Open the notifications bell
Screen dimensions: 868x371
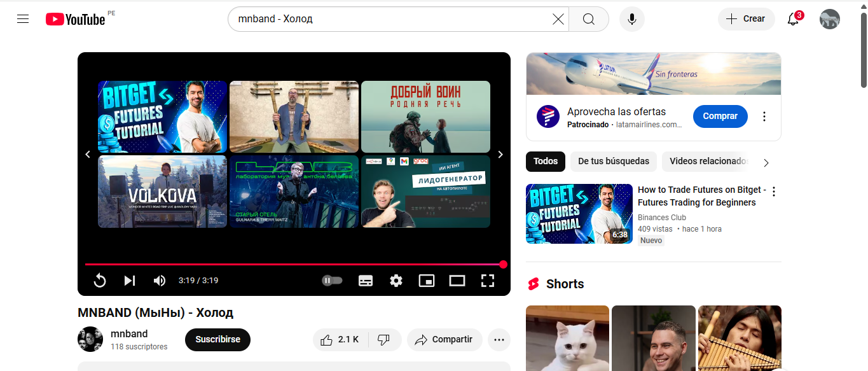pos(794,19)
